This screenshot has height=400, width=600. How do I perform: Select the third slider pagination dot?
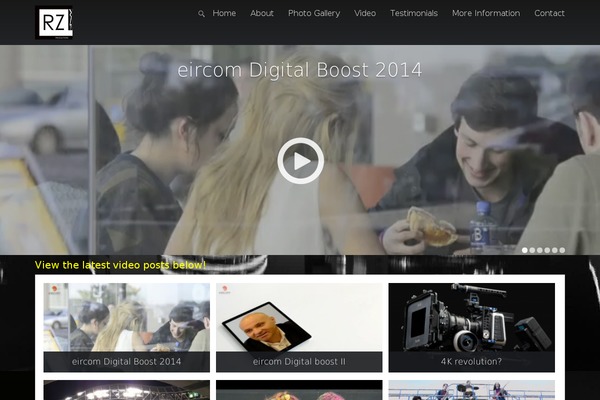tap(540, 250)
